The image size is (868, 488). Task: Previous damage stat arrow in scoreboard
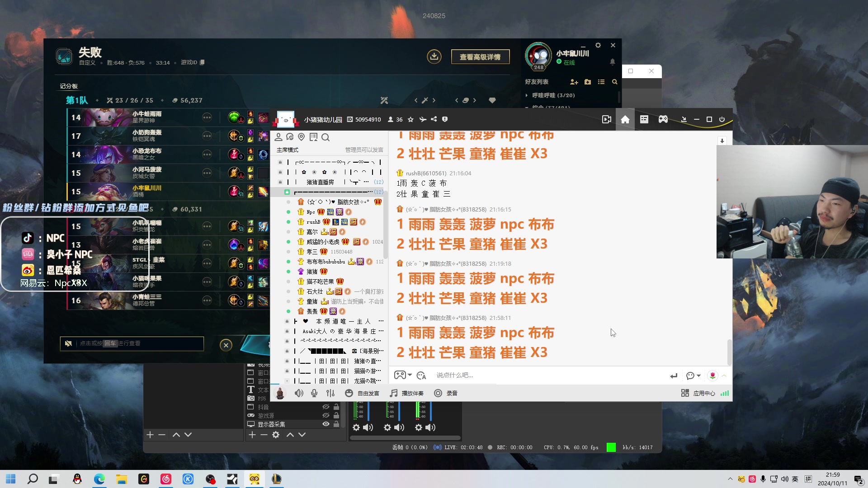[x=416, y=100]
